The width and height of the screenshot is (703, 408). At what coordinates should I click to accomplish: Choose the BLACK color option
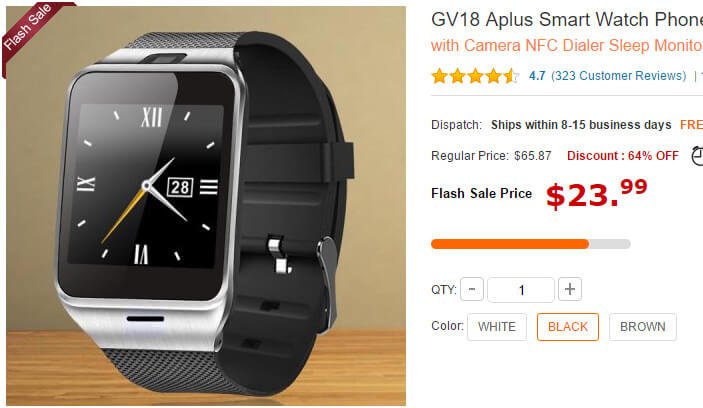(x=568, y=327)
